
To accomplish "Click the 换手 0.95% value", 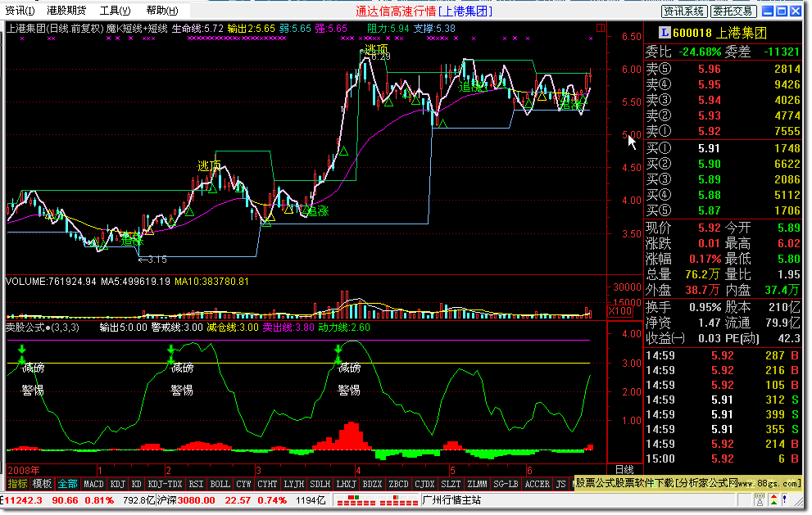I will (x=705, y=307).
